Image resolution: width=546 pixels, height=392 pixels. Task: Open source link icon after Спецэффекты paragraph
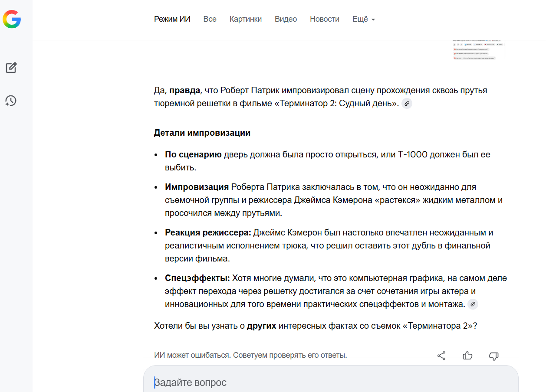pos(473,304)
